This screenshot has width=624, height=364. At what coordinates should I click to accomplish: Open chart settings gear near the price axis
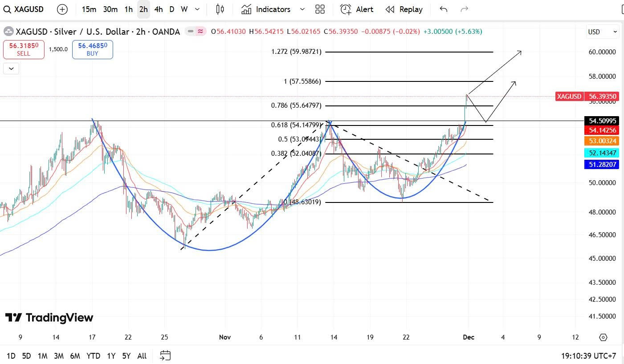tap(603, 337)
